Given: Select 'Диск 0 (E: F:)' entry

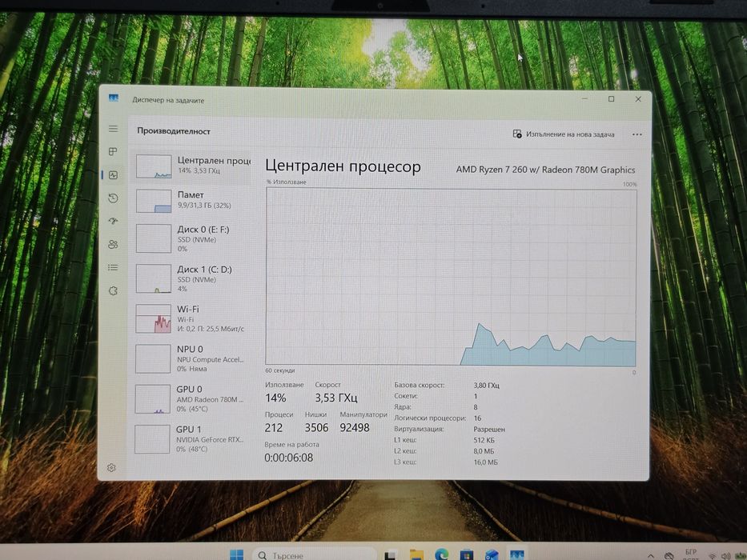Looking at the screenshot, I should (192, 238).
